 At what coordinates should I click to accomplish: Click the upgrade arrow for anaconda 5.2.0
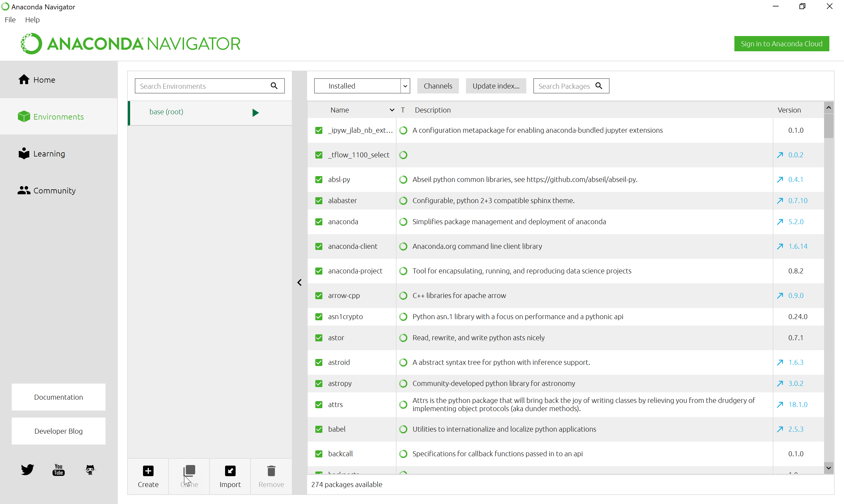tap(780, 222)
